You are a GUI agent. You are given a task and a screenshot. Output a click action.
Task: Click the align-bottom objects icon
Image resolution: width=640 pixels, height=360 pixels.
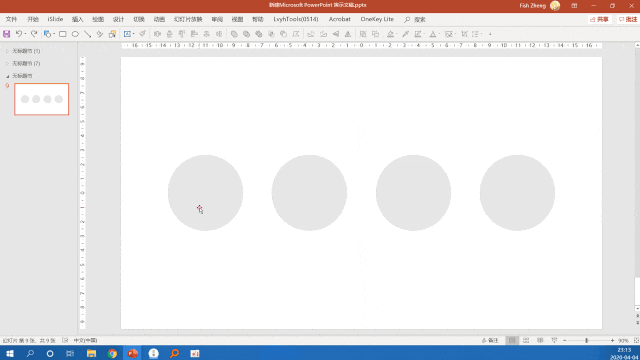[194, 34]
